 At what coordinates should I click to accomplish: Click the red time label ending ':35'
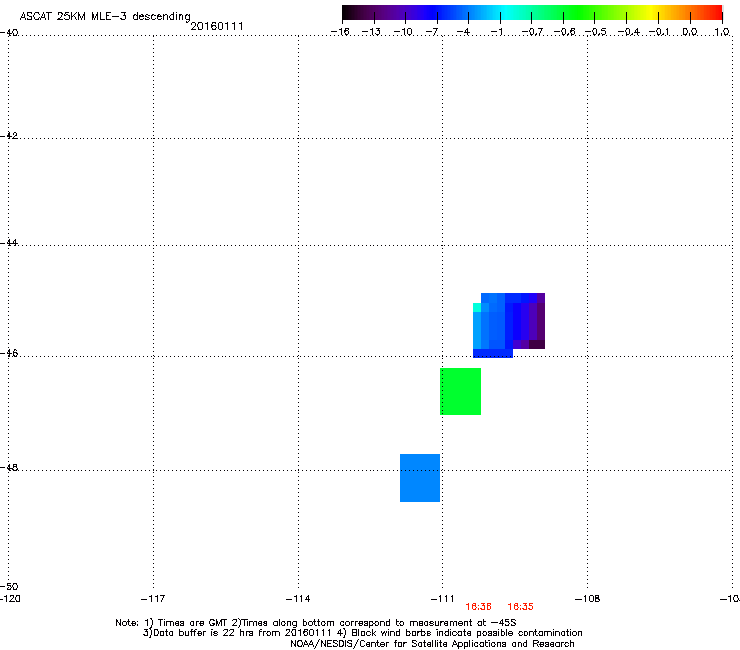521,607
